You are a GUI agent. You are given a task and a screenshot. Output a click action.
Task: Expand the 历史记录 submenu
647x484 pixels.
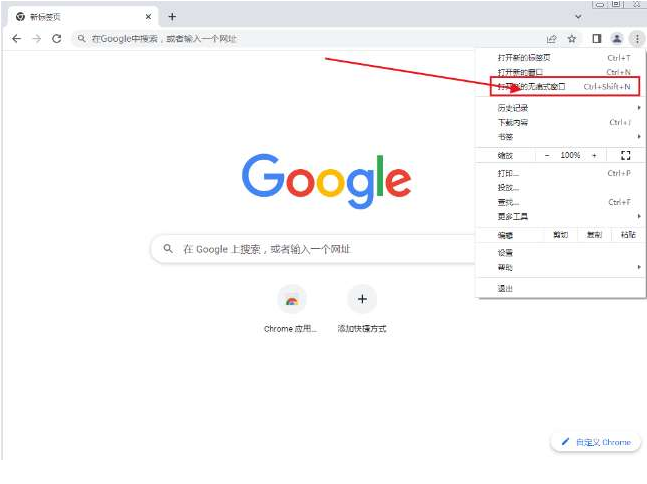(560, 108)
